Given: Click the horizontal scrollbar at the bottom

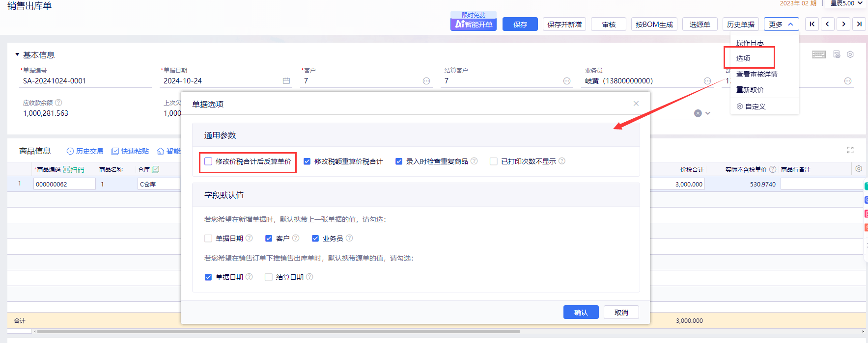Looking at the screenshot, I should 279,331.
